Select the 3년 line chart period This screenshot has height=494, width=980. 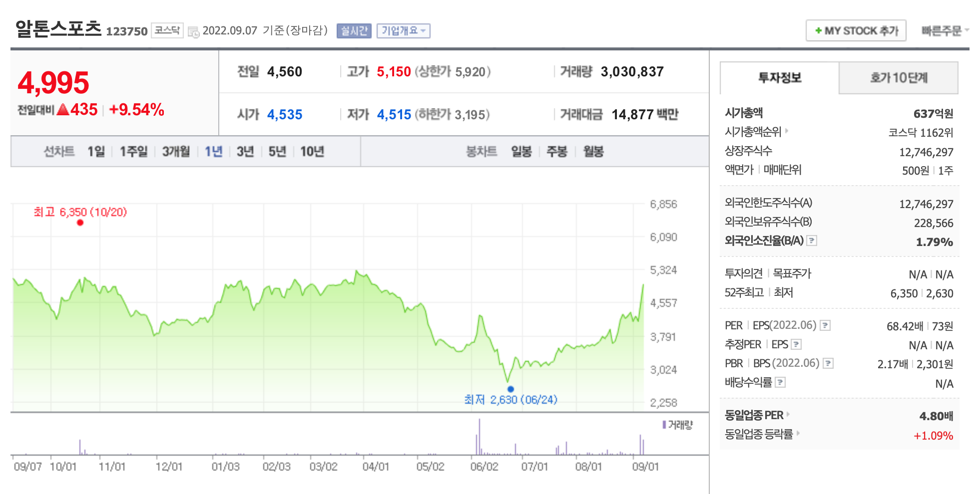pyautogui.click(x=245, y=151)
